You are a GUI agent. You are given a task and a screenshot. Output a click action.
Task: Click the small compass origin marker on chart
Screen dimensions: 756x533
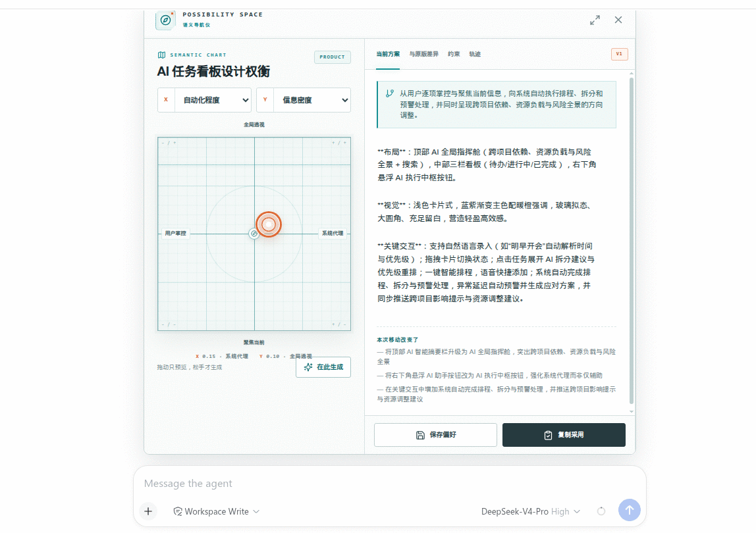coord(254,234)
